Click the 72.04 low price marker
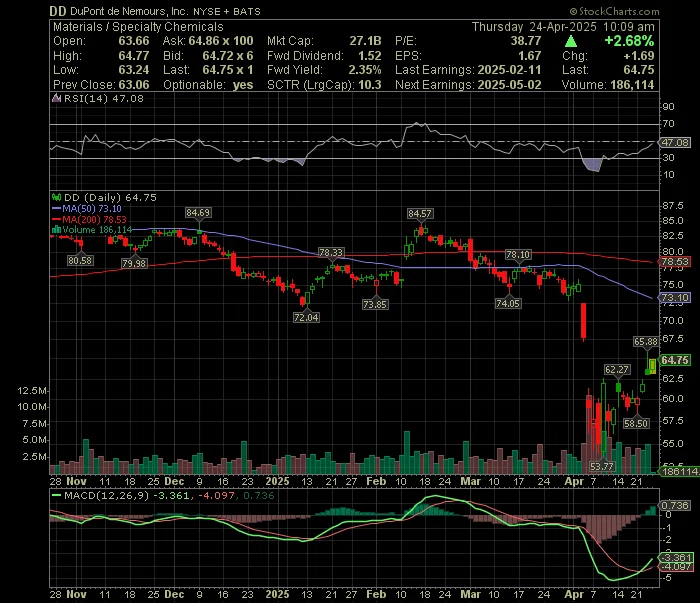 (x=306, y=317)
